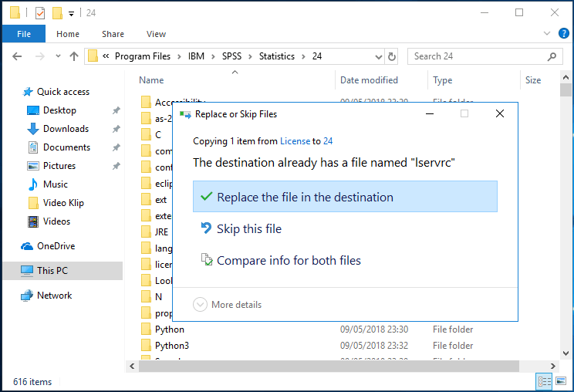Expand the ribbon with the chevron
574x392 pixels.
click(x=547, y=33)
